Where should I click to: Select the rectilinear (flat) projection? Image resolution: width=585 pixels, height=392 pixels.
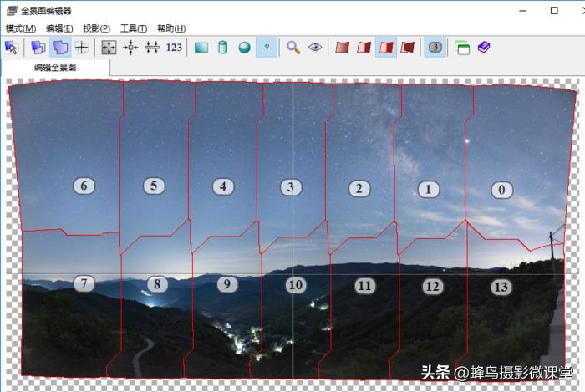click(201, 48)
